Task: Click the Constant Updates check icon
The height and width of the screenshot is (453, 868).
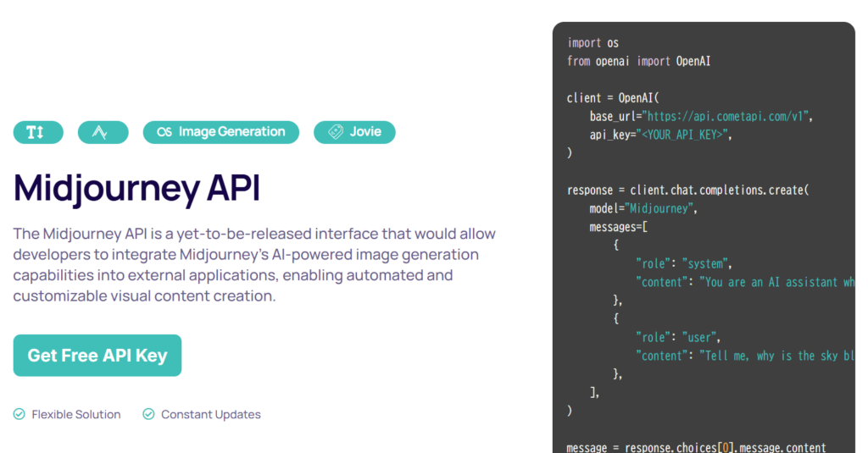Action: click(148, 414)
